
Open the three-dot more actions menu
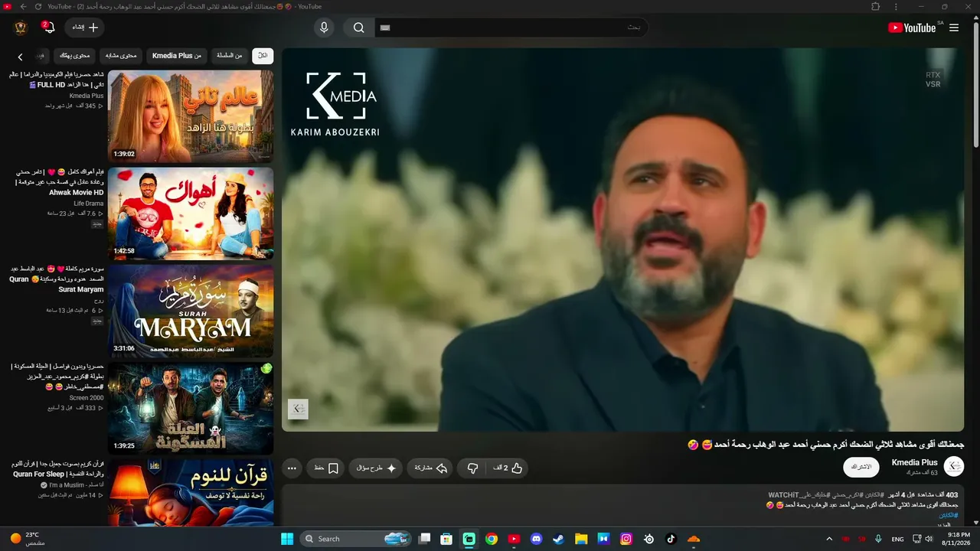(x=292, y=468)
